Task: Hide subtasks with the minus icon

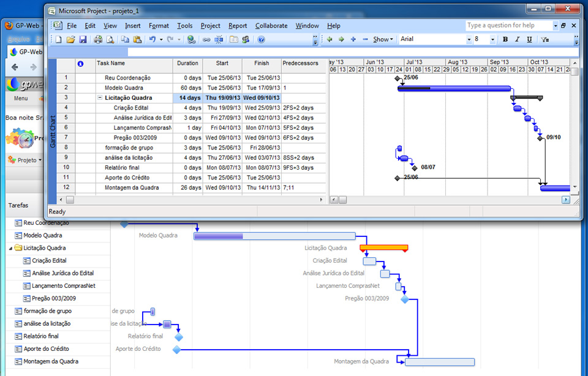Action: pyautogui.click(x=365, y=39)
